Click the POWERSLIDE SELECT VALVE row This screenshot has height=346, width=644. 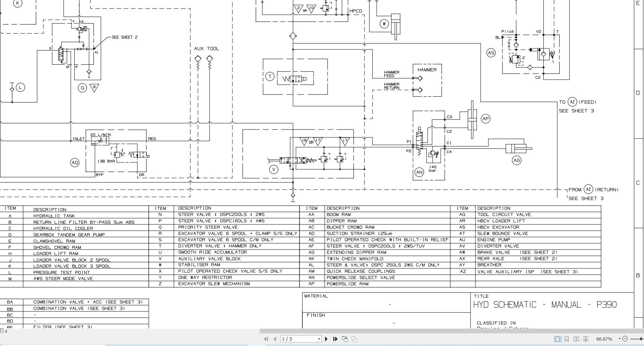(x=375, y=277)
